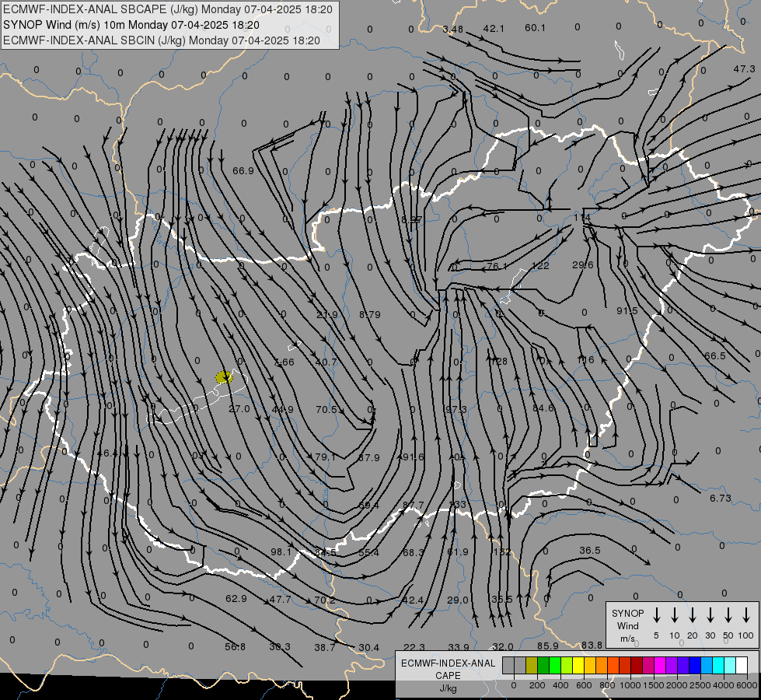This screenshot has width=761, height=700.
Task: Pick the dark green CAPE legend swatch
Action: 543,665
